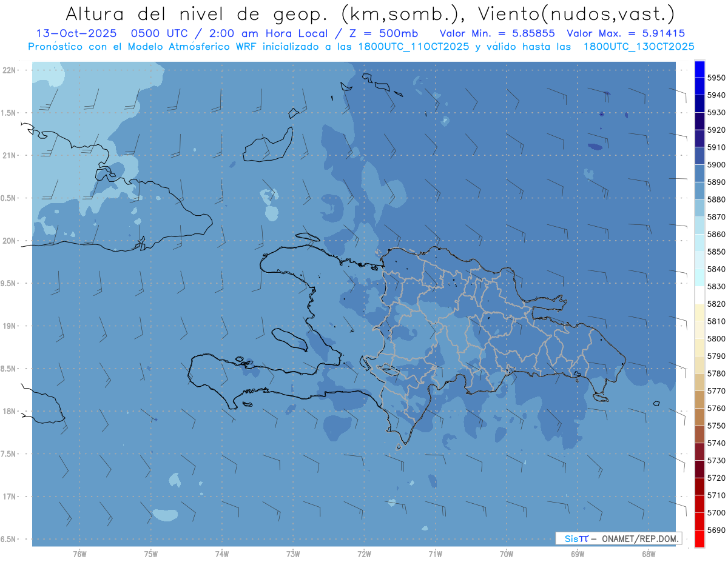
Task: Click the '71W' longitude label
Action: [x=435, y=555]
